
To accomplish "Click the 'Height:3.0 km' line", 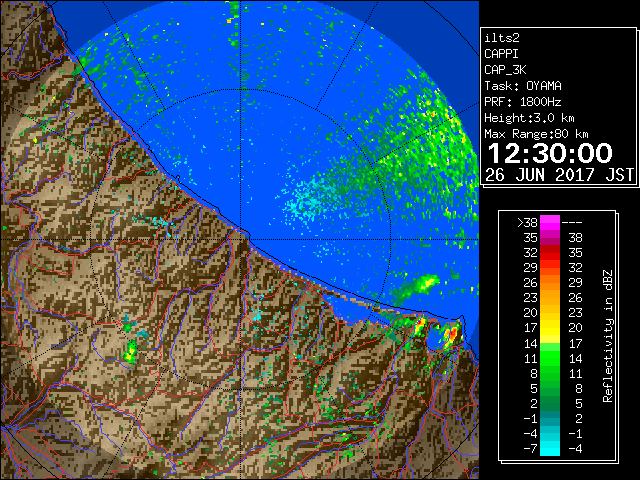I will click(x=529, y=118).
